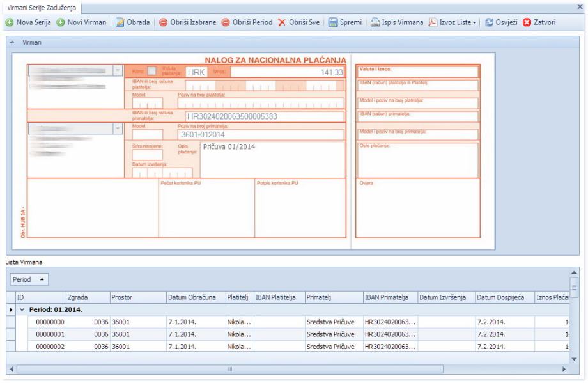Click Obriši Period in the toolbar
This screenshot has width=588, height=383.
tap(247, 22)
